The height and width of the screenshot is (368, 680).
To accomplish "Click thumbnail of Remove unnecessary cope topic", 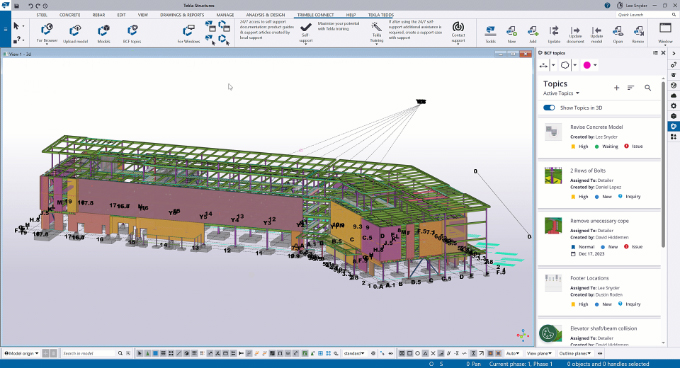I will [553, 226].
